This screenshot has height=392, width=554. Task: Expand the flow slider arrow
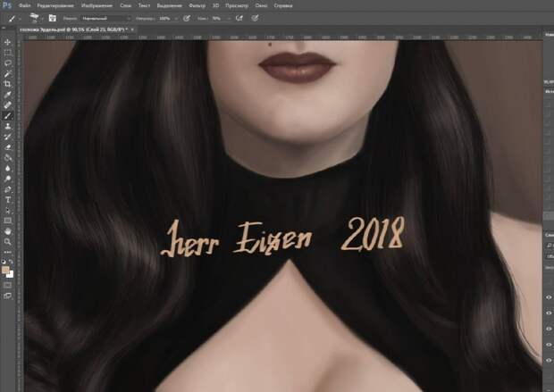[x=229, y=19]
